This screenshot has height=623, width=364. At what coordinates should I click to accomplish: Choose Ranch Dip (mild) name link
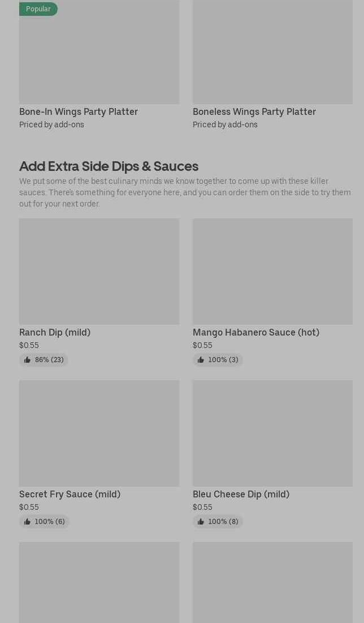pos(55,332)
